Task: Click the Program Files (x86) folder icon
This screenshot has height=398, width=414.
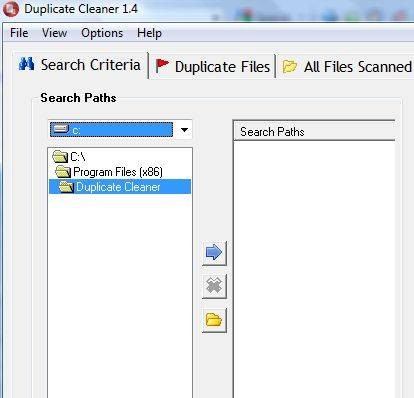Action: click(x=63, y=172)
